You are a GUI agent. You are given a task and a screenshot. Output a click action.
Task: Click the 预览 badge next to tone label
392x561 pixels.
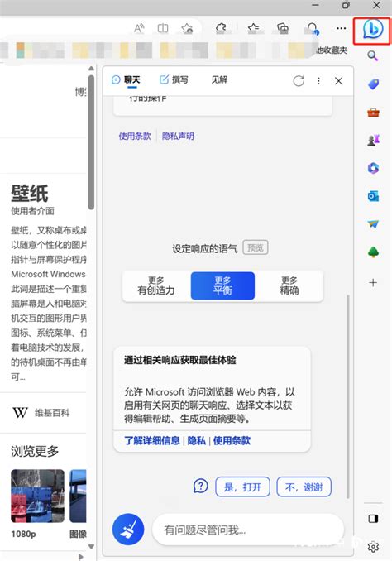tap(256, 247)
